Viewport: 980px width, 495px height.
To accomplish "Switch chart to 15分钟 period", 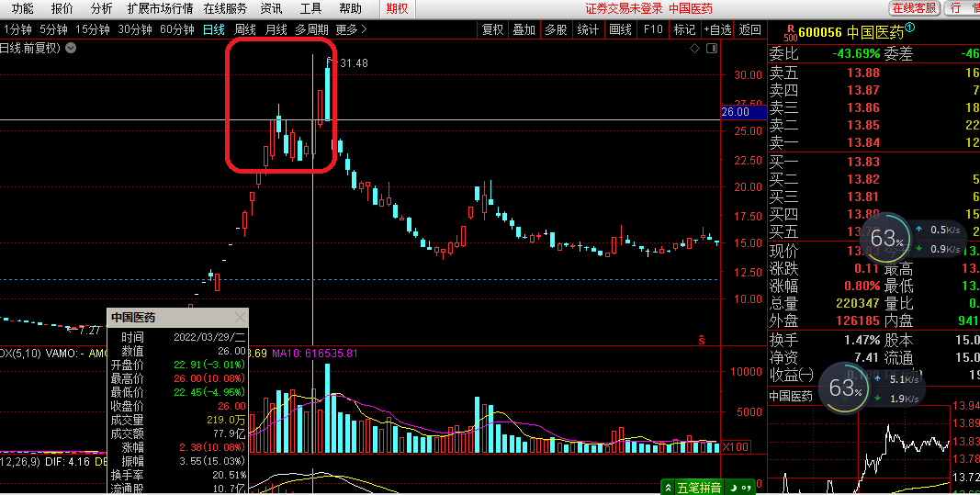I will coord(93,29).
